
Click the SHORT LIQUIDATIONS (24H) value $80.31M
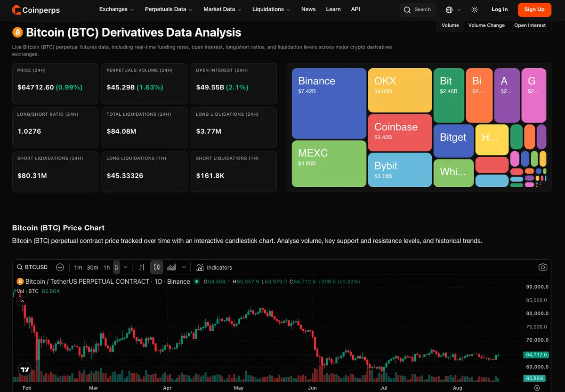32,176
